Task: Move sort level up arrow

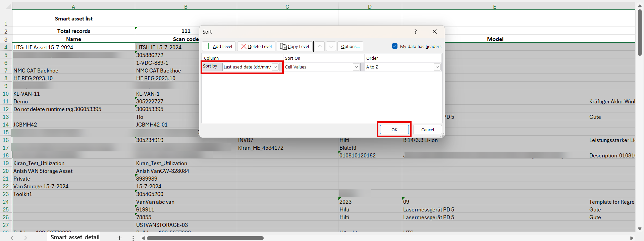Action: pyautogui.click(x=320, y=46)
